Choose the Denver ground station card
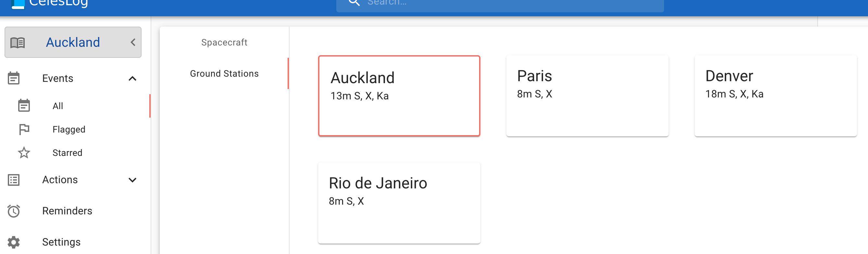Screen dimensions: 868x254 (x=775, y=96)
